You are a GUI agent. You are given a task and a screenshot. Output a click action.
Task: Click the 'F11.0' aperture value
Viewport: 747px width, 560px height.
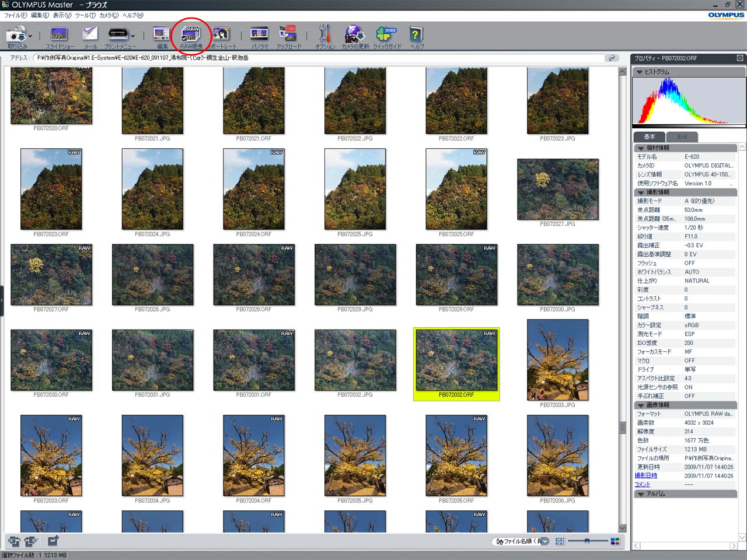tap(691, 236)
